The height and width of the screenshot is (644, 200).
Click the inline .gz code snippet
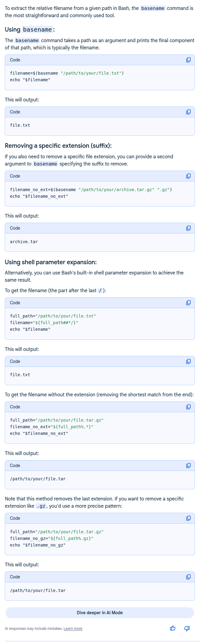(41, 506)
